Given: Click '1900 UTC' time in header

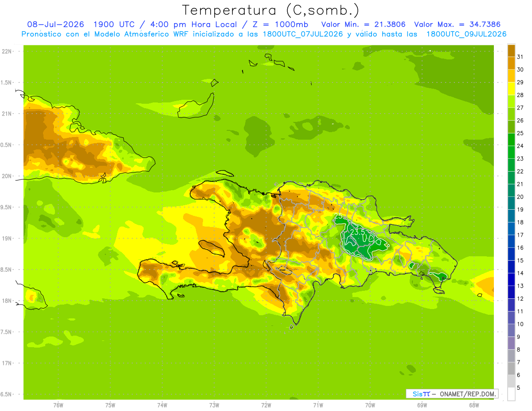Looking at the screenshot, I should tap(114, 24).
